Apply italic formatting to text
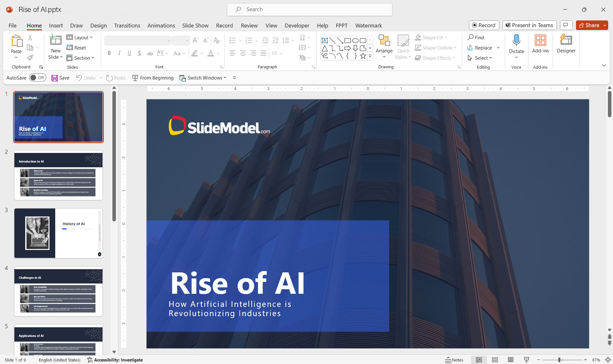This screenshot has width=613, height=364. coord(119,53)
